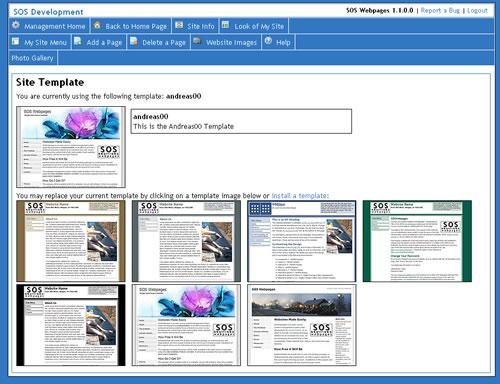500x384 pixels.
Task: Go to Back to Home Page
Action: [136, 26]
